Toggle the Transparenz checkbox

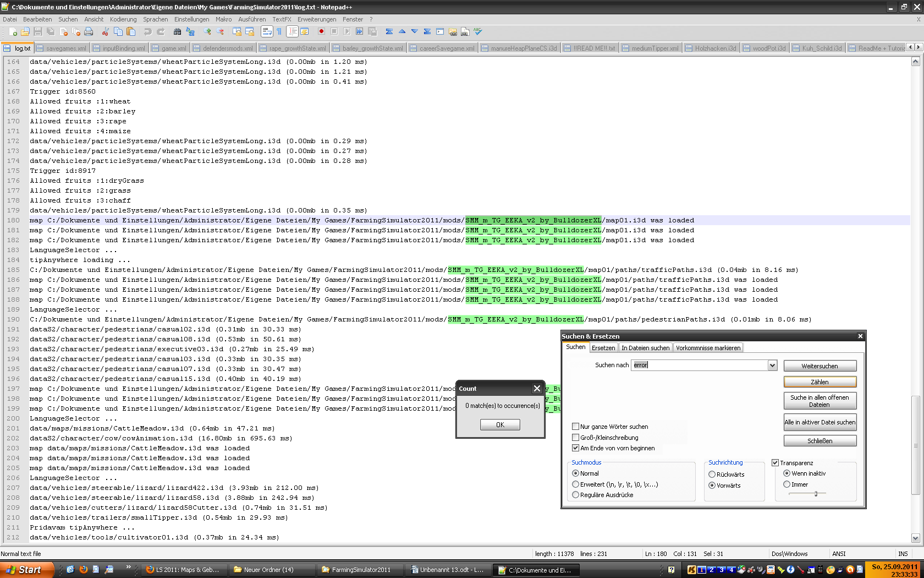(x=776, y=463)
